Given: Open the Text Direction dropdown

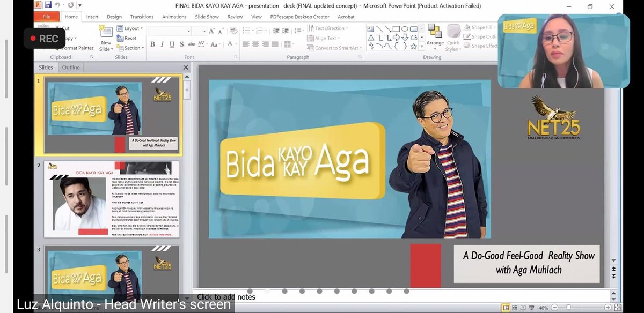Looking at the screenshot, I should 328,28.
